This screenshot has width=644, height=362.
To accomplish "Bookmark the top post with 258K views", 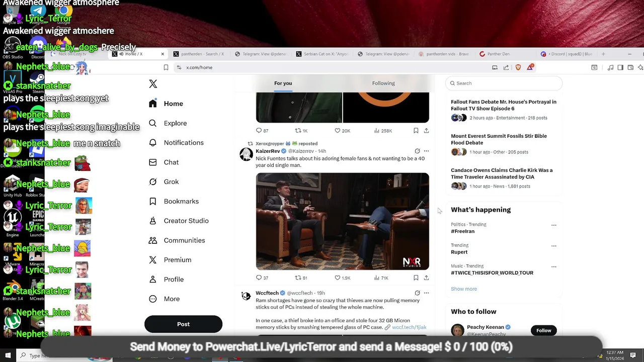I will tap(416, 131).
